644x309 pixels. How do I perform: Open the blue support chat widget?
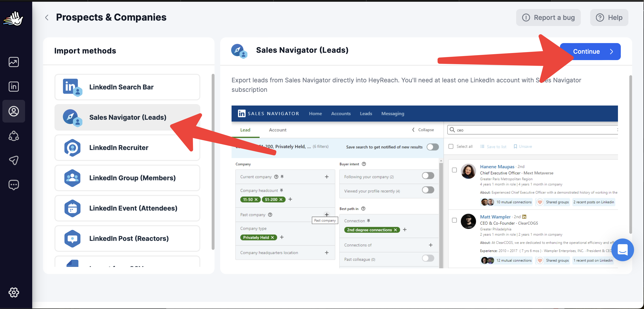click(622, 250)
